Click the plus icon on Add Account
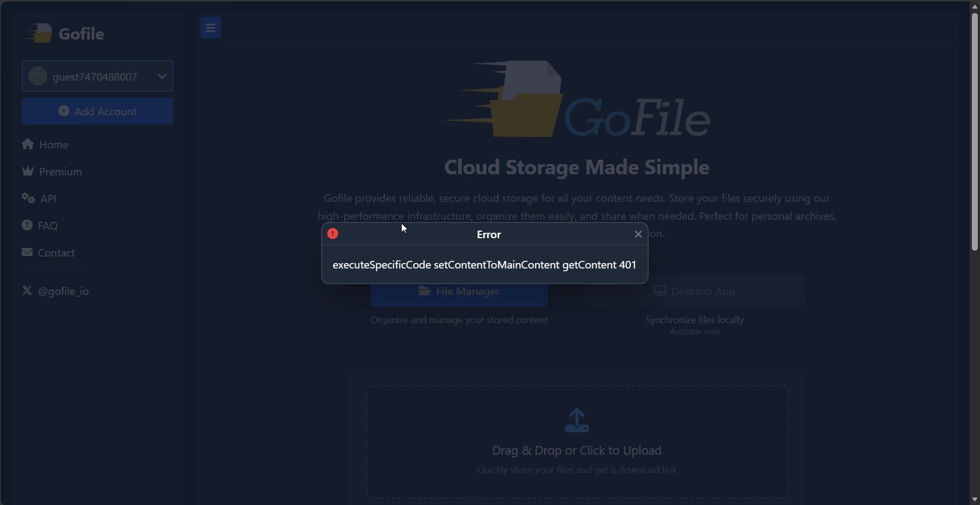Viewport: 980px width, 505px height. pyautogui.click(x=64, y=111)
